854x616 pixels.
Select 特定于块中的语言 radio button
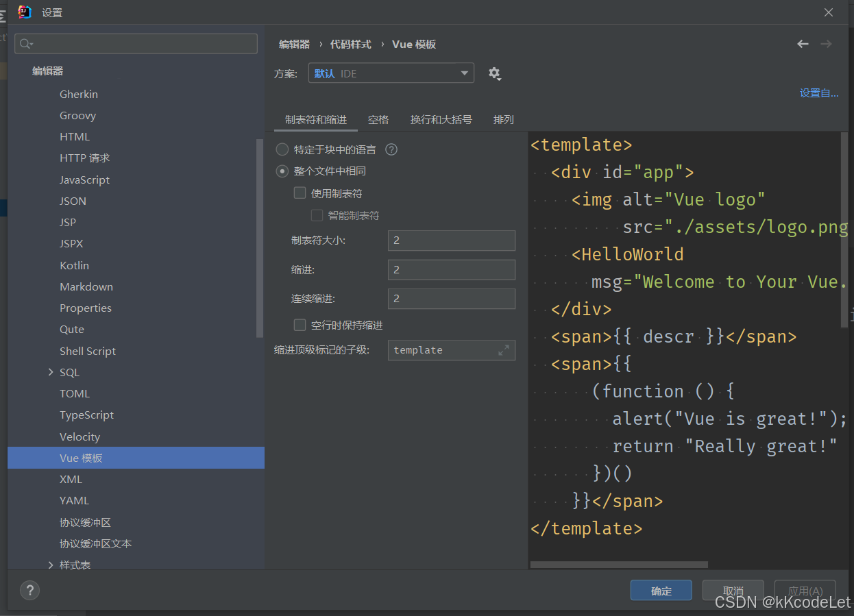pyautogui.click(x=282, y=149)
